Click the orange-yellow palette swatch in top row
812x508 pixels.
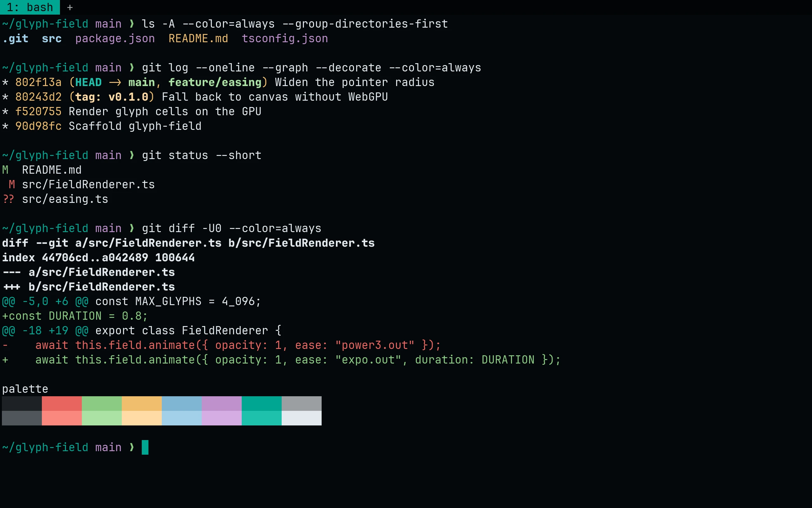tap(141, 404)
